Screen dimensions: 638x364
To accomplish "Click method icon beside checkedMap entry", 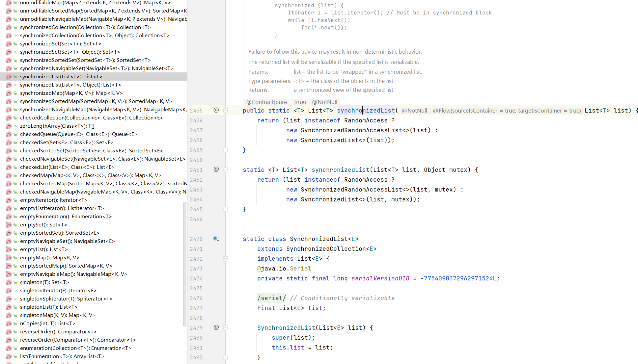I will (x=9, y=175).
